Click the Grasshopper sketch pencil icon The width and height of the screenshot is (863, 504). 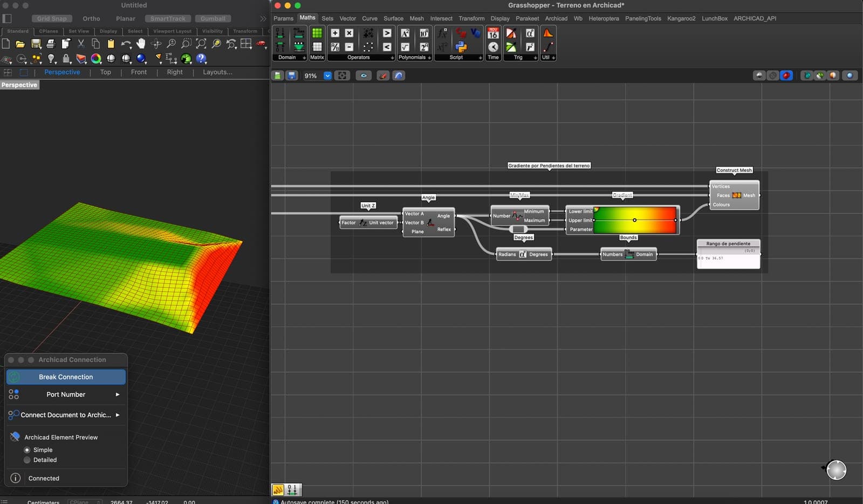coord(383,75)
